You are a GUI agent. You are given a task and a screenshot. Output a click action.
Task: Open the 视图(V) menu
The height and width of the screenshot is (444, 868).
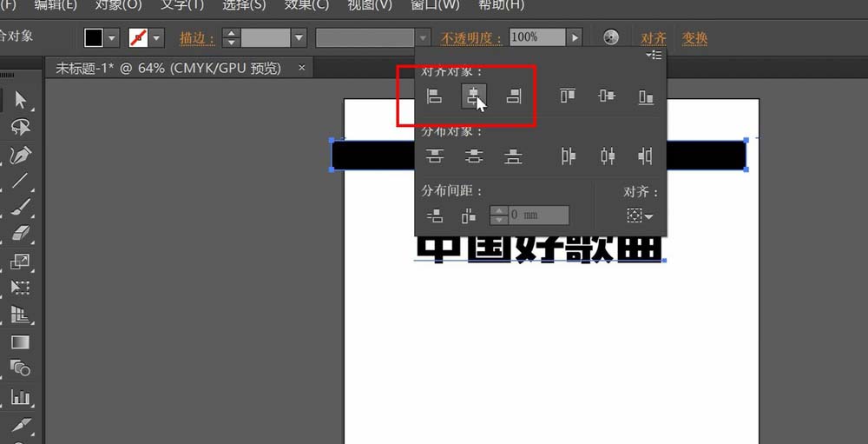coord(370,5)
